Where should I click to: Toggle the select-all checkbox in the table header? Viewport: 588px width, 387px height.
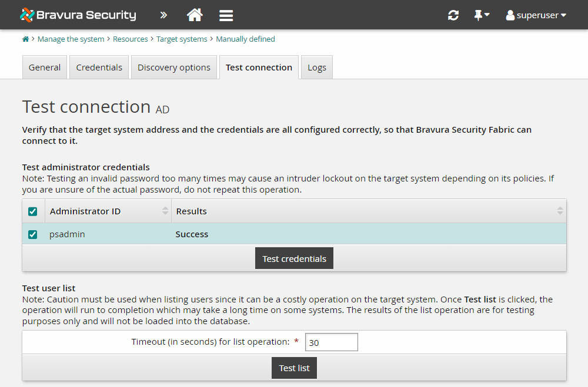32,211
